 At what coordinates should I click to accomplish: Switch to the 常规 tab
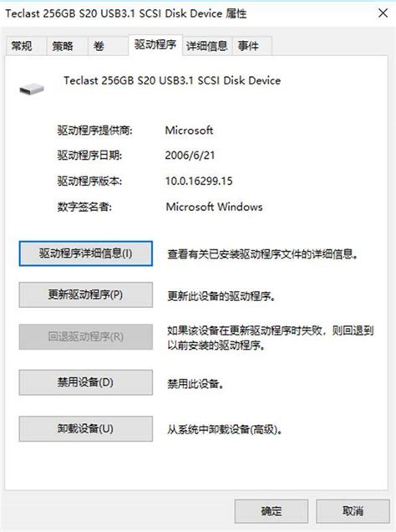tap(22, 45)
